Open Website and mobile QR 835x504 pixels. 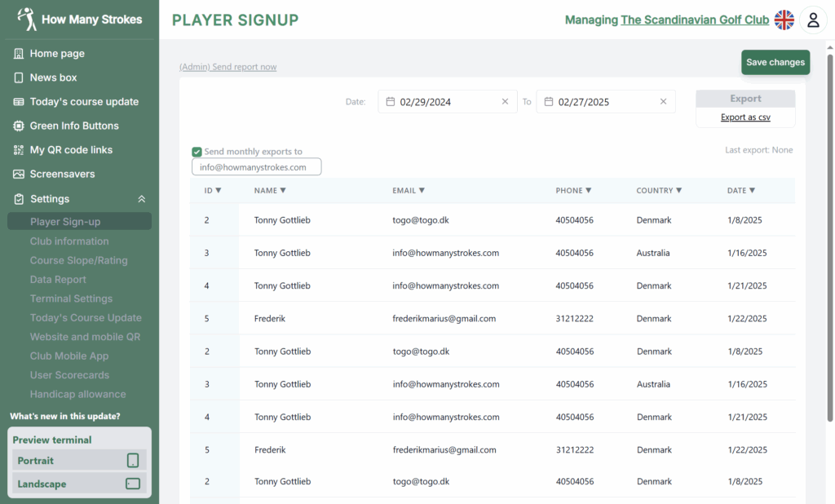(85, 338)
